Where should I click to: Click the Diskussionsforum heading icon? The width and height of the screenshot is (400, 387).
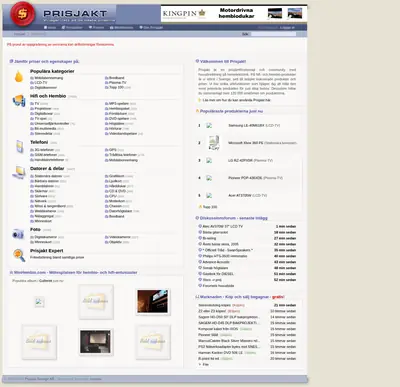(197, 218)
